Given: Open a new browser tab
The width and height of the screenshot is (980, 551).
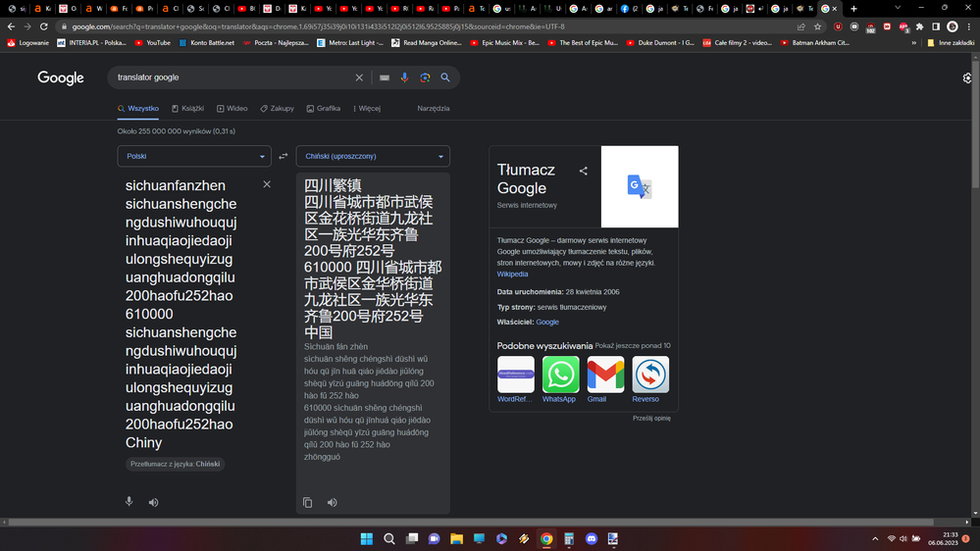Looking at the screenshot, I should [853, 9].
